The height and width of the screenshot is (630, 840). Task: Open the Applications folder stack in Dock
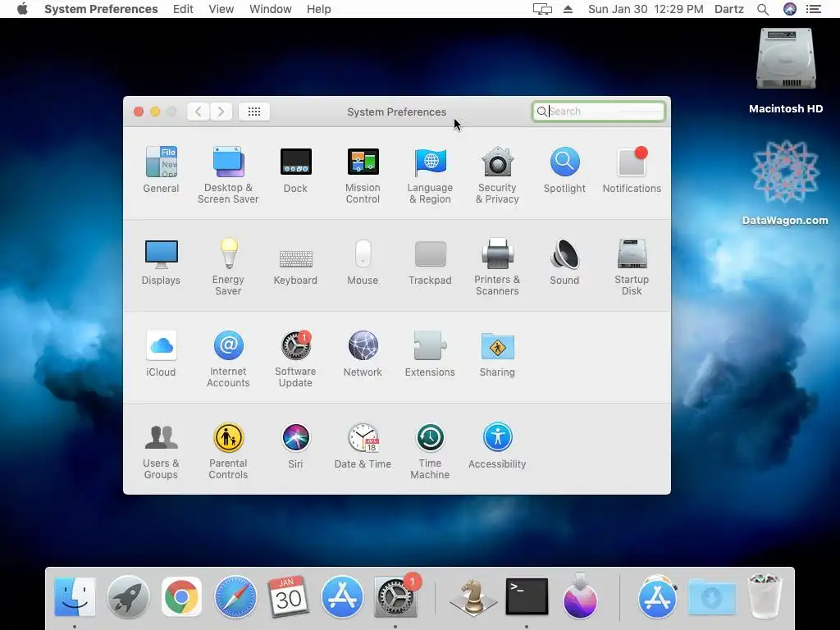coord(657,596)
